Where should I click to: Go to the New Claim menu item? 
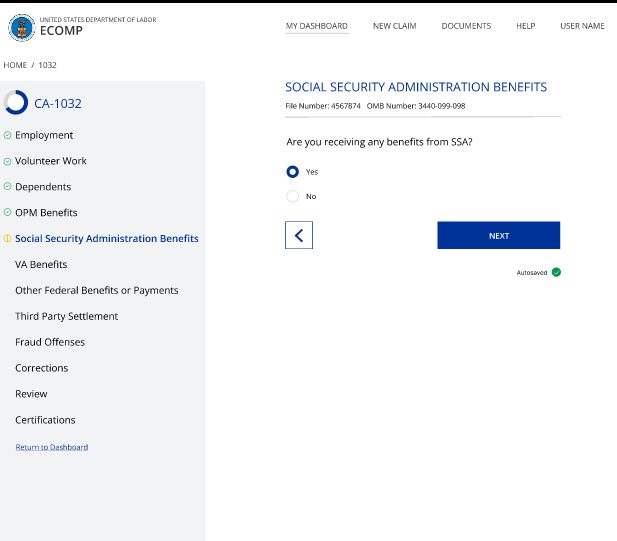click(394, 26)
